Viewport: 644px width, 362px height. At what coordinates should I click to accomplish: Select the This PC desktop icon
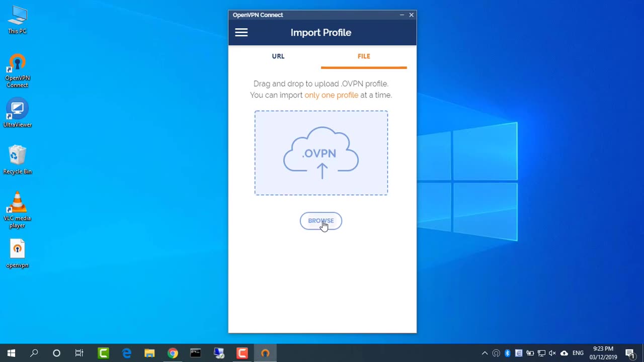click(x=17, y=20)
